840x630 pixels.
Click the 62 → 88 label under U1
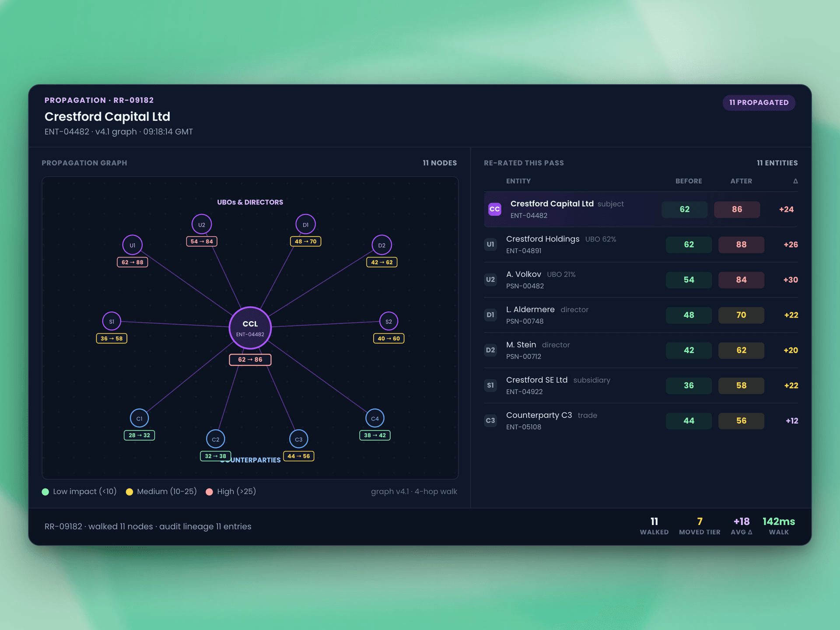pyautogui.click(x=132, y=262)
